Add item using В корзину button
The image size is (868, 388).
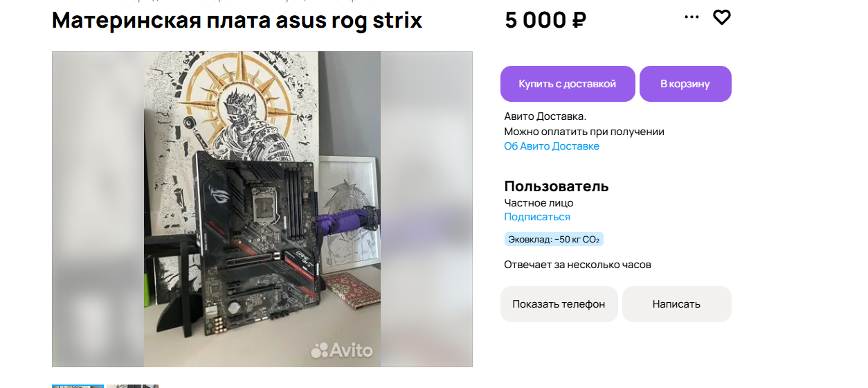coord(685,84)
